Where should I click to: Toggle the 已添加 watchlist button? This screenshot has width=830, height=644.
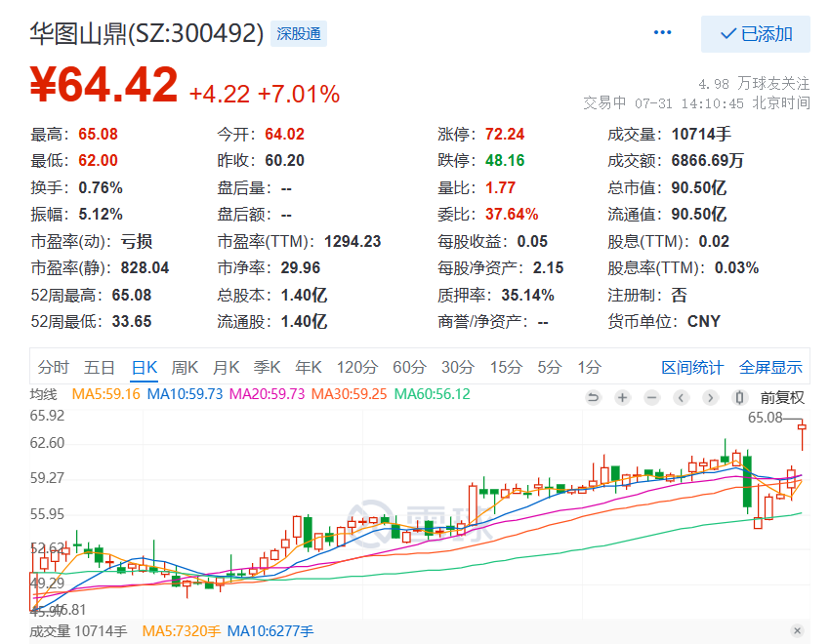[x=756, y=34]
